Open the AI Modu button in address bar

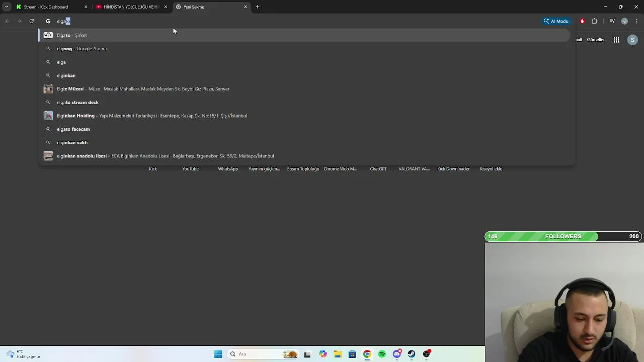556,21
